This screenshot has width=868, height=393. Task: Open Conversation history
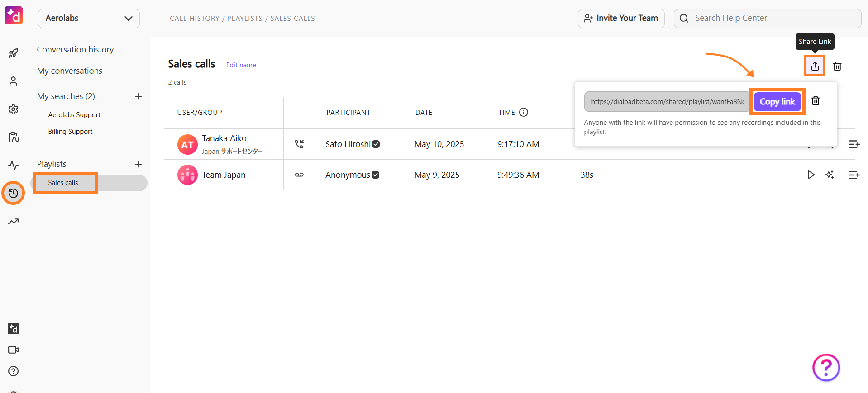click(75, 49)
